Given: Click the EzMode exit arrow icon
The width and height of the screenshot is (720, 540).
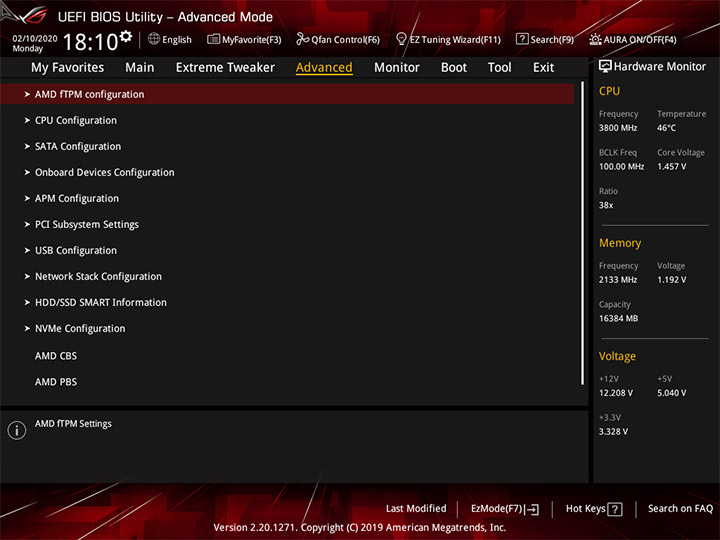Looking at the screenshot, I should (x=532, y=509).
